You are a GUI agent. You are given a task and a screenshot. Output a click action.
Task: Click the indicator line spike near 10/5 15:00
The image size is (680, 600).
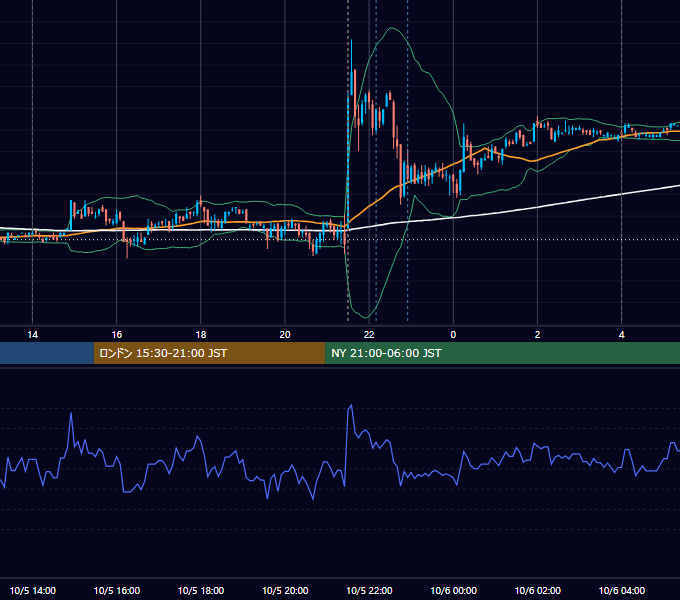[71, 414]
